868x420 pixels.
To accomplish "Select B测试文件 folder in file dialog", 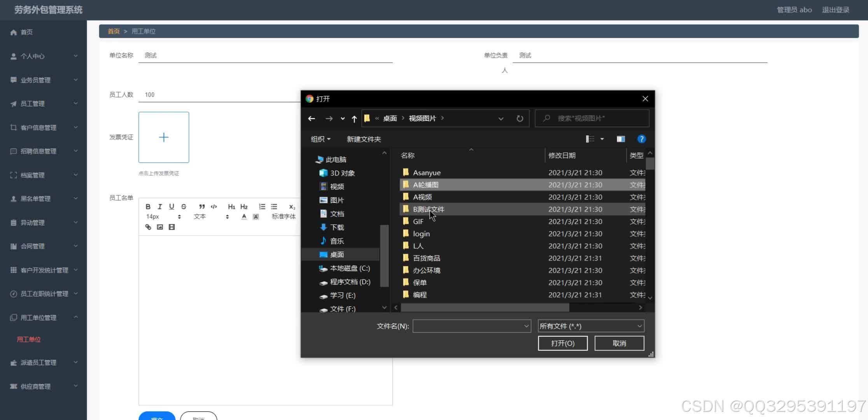I will click(429, 209).
